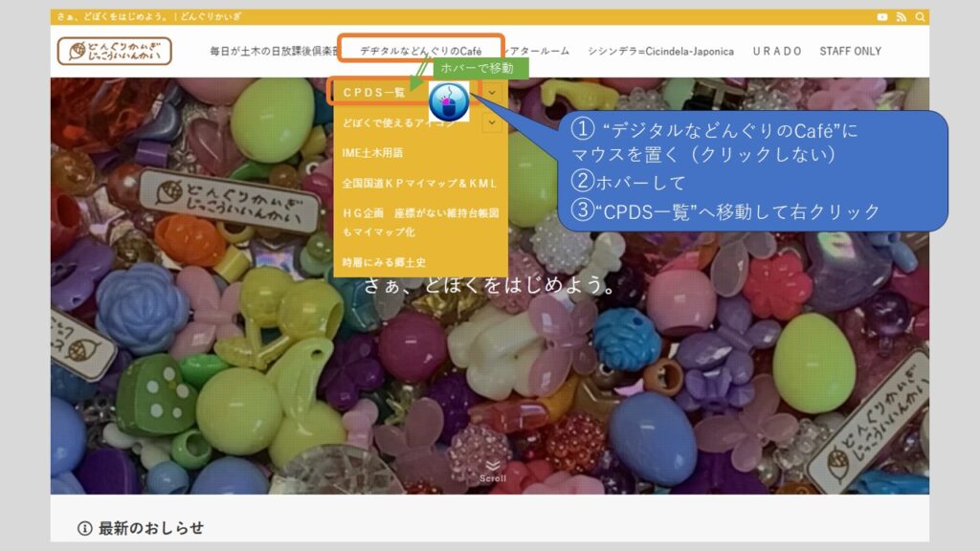The height and width of the screenshot is (551, 980).
Task: Expand the CPDS一覧 submenu arrow
Action: (492, 92)
